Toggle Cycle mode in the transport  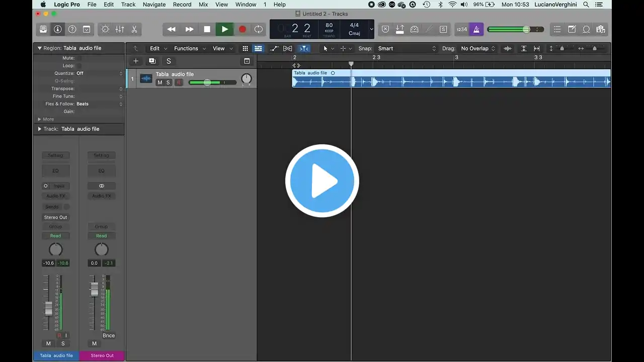pos(259,29)
